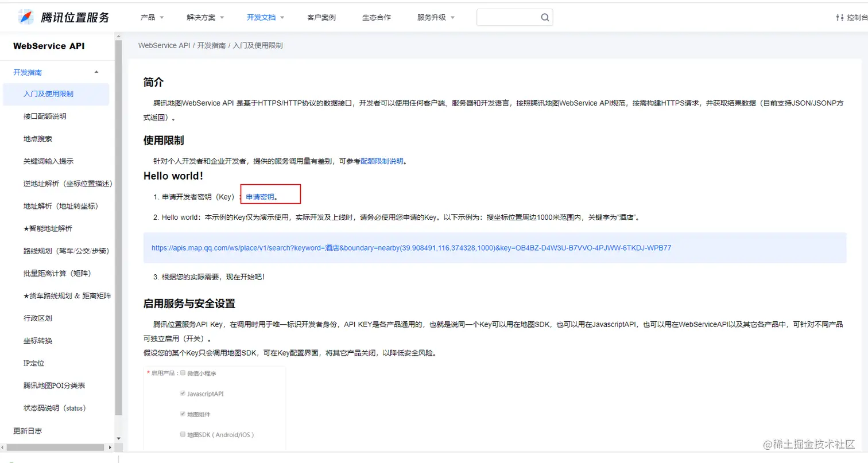This screenshot has height=463, width=868.
Task: Select 入门及使用限制 in sidebar
Action: [x=56, y=94]
